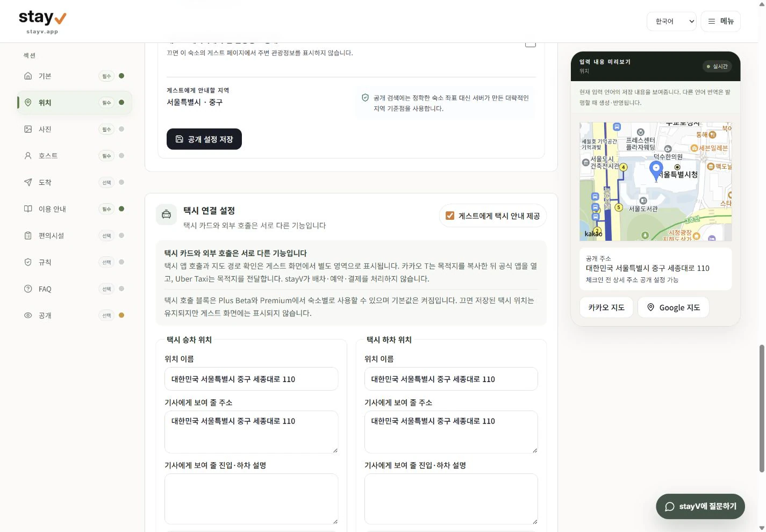Image resolution: width=766 pixels, height=532 pixels.
Task: Open 이용 안내 via the book icon
Action: (x=28, y=209)
